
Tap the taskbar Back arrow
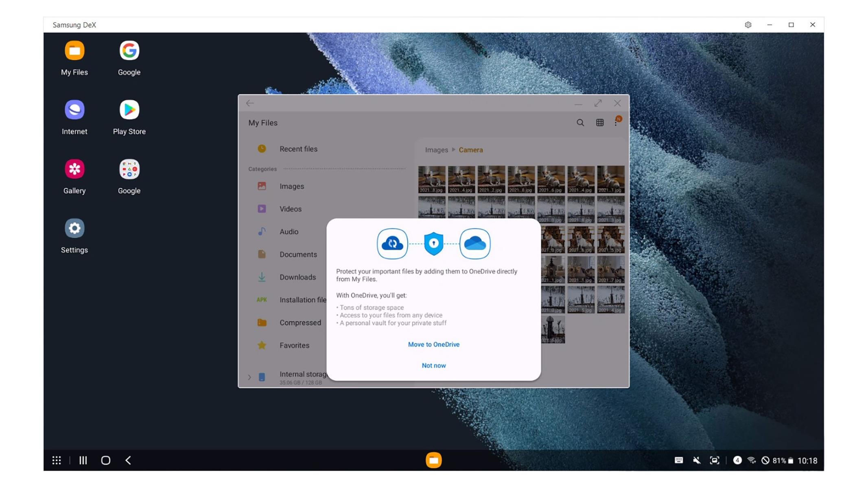[x=128, y=460]
